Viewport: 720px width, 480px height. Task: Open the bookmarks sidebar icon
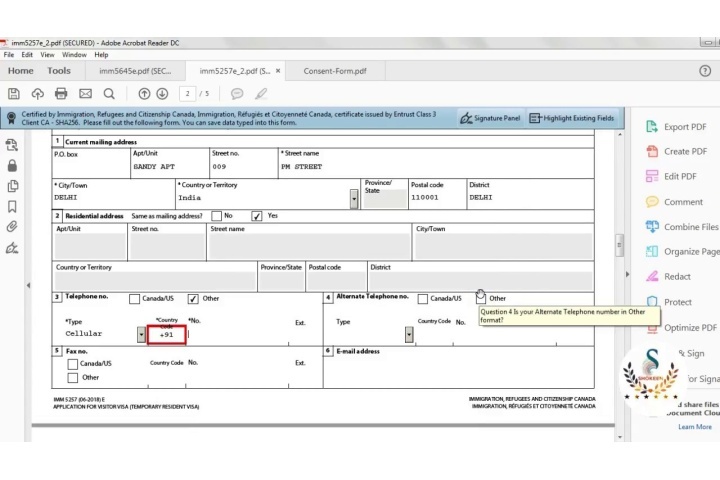pyautogui.click(x=12, y=206)
